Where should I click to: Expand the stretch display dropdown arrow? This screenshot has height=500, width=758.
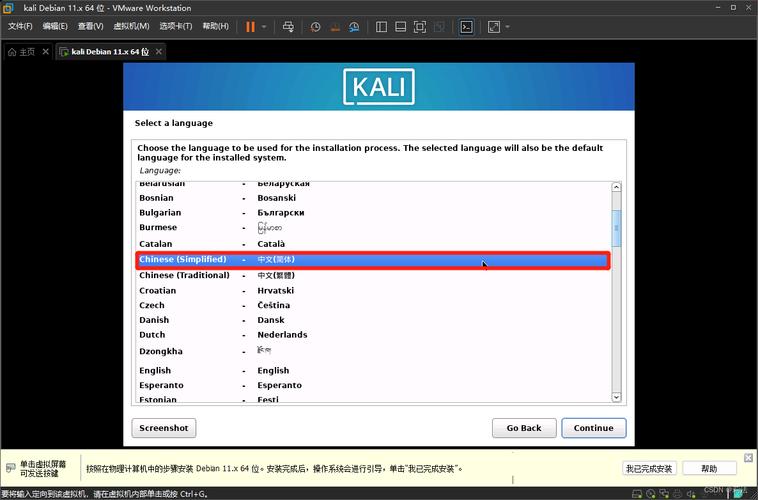(508, 27)
